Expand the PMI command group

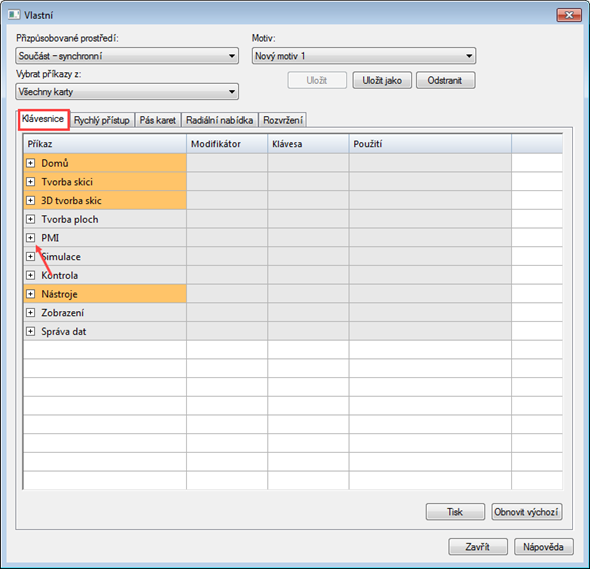[x=30, y=238]
